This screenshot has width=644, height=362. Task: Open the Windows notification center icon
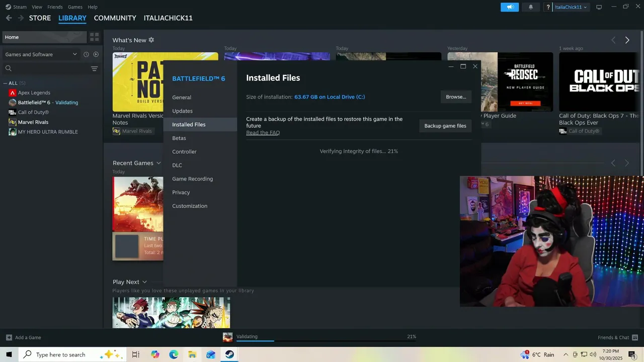pos(632,354)
